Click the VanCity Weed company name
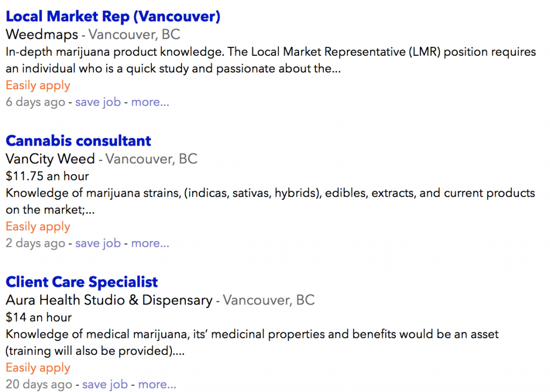Image resolution: width=550 pixels, height=392 pixels. 50,159
